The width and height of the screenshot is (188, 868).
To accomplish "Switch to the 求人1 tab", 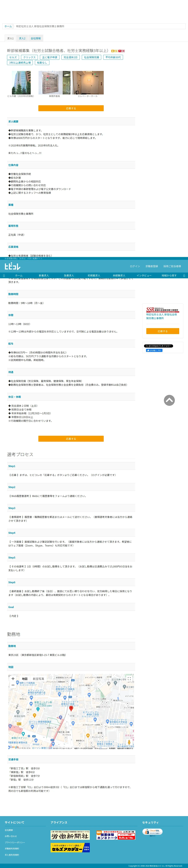I will 10,38.
